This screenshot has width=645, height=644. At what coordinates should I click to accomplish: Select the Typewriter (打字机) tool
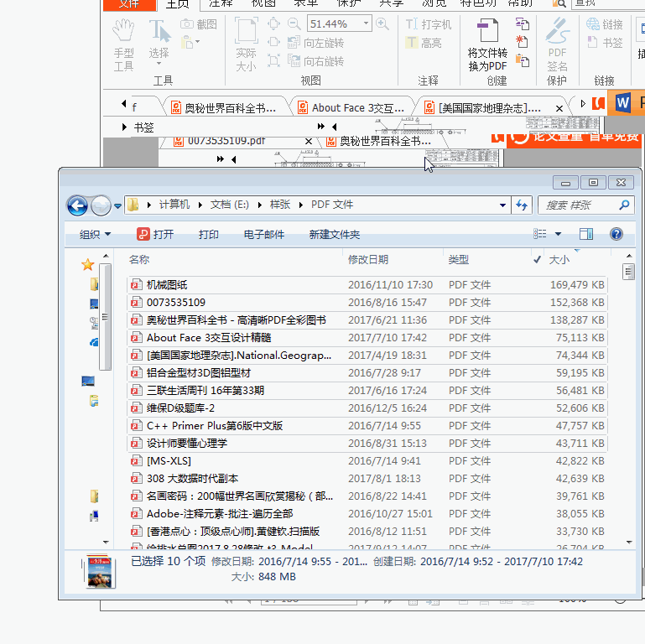click(x=429, y=24)
